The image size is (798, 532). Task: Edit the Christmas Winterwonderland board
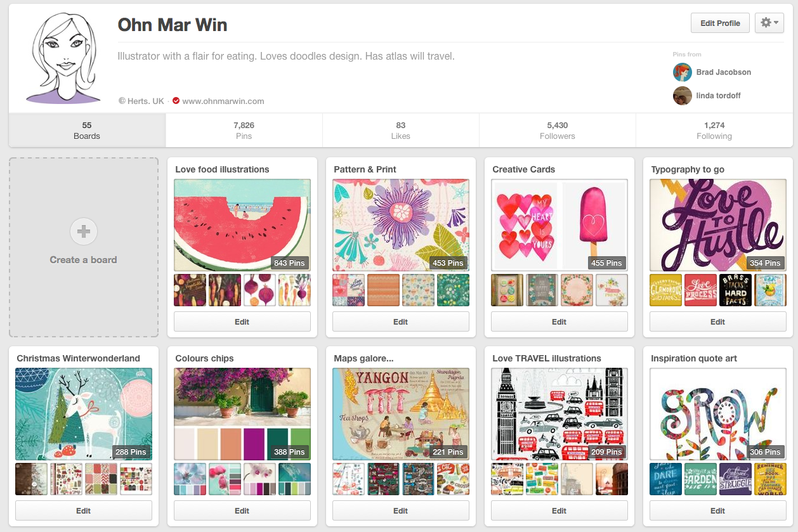(84, 510)
